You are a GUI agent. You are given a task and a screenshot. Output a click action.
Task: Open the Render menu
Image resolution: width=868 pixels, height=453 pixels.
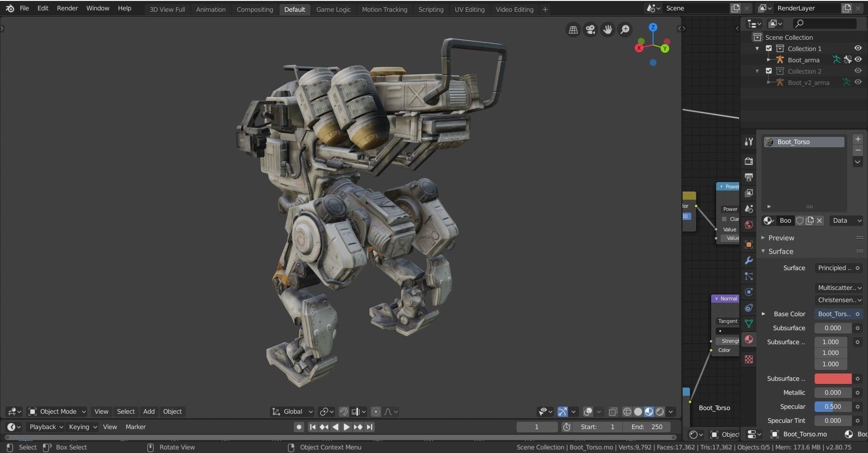[67, 8]
